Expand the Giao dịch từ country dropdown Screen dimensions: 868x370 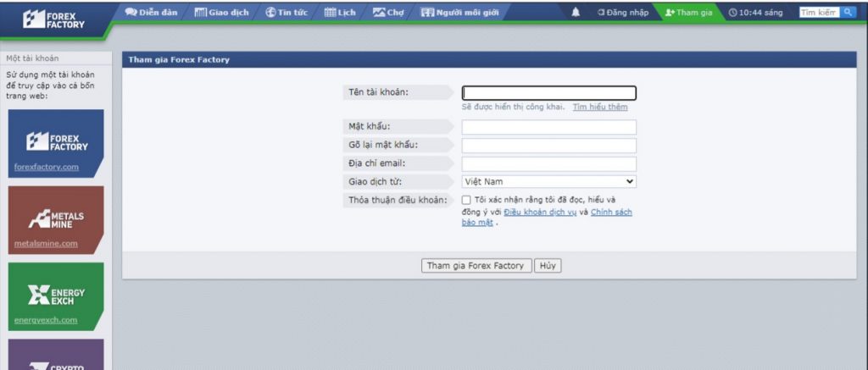pyautogui.click(x=548, y=181)
